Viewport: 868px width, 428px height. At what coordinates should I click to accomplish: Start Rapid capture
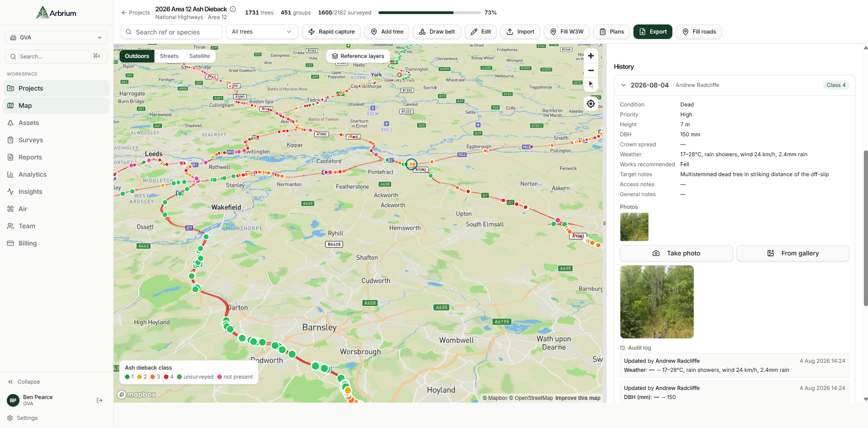click(331, 32)
